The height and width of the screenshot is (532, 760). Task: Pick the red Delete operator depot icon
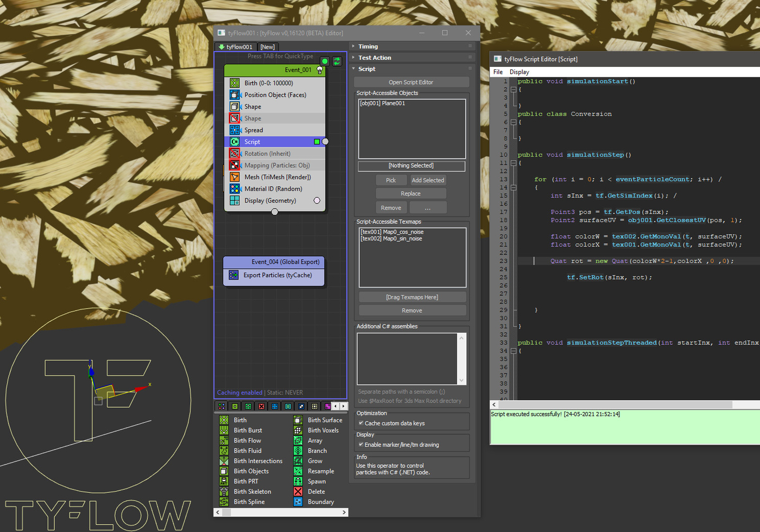(298, 492)
